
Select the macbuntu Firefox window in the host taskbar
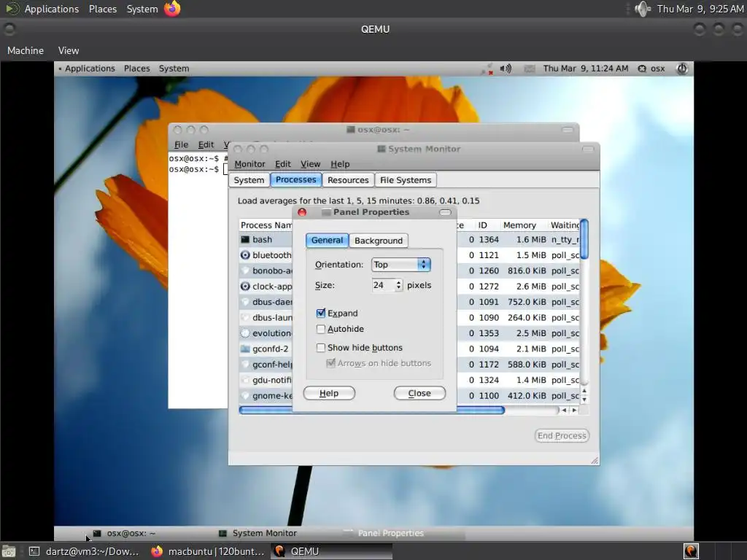[208, 551]
